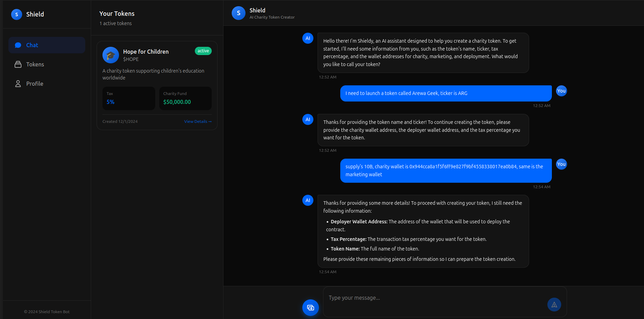Click the user message containing the wallet address
The image size is (644, 319).
point(446,170)
